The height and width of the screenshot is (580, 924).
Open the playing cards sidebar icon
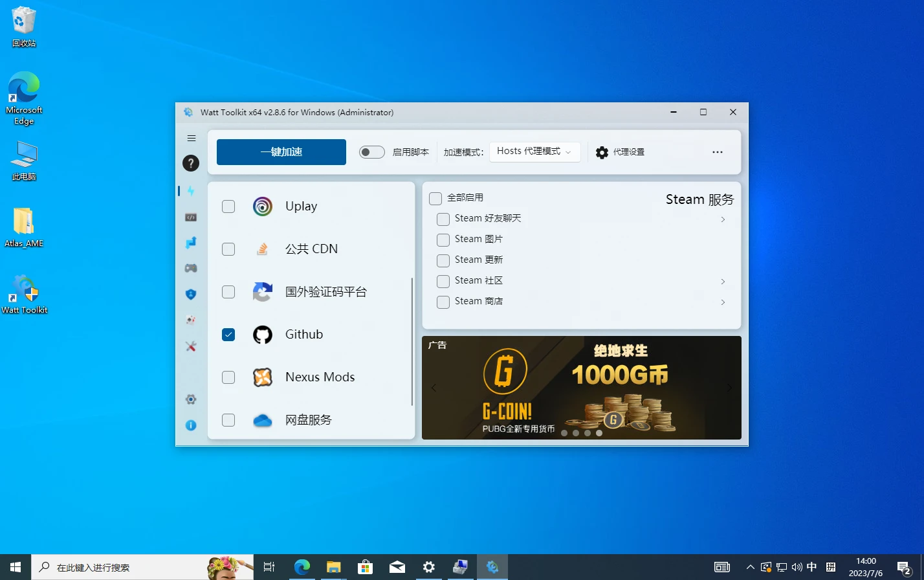pos(191,320)
